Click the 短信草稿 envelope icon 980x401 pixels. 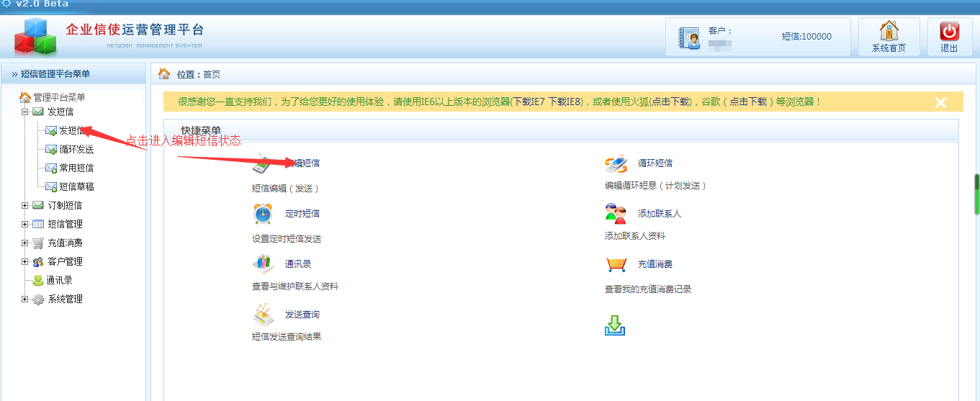pyautogui.click(x=51, y=186)
